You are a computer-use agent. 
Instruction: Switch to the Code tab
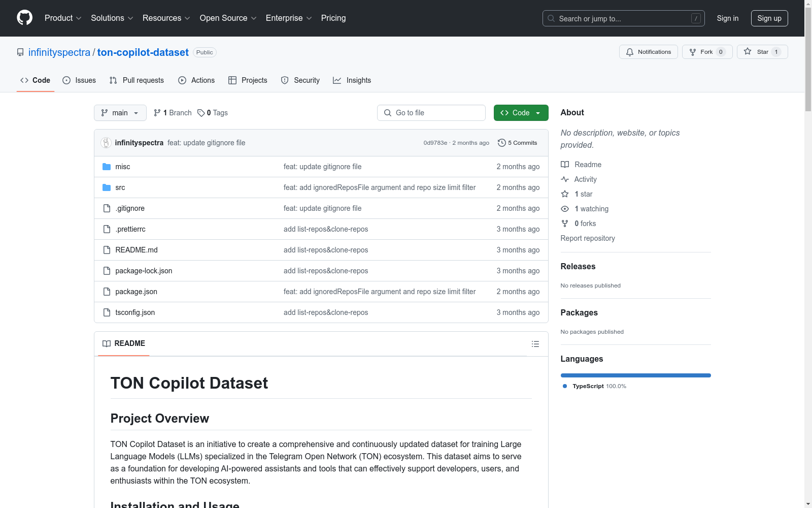(x=36, y=80)
